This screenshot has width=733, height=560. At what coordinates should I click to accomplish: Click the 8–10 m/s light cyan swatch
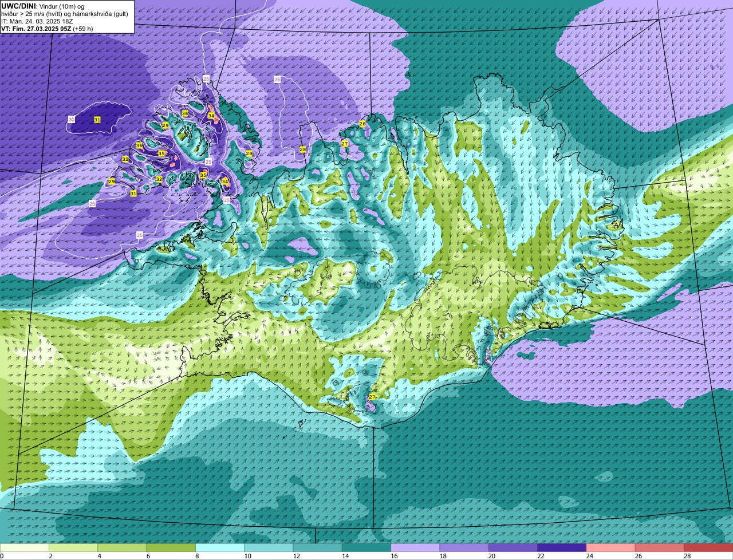220,547
